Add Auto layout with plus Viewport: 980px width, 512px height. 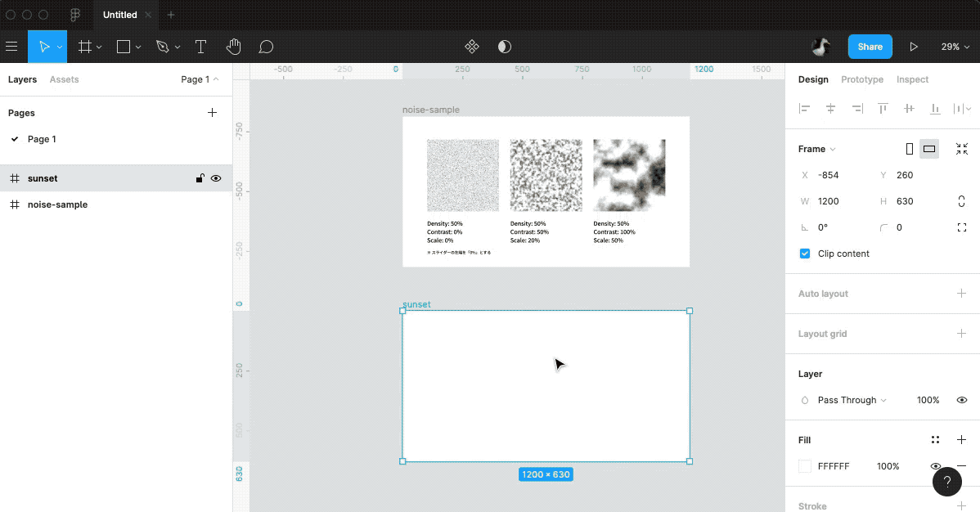(x=962, y=293)
